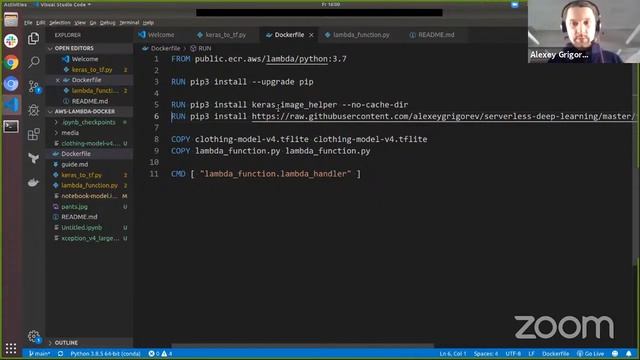Open the Extensions view icon
640x360 pixels.
coord(33,134)
